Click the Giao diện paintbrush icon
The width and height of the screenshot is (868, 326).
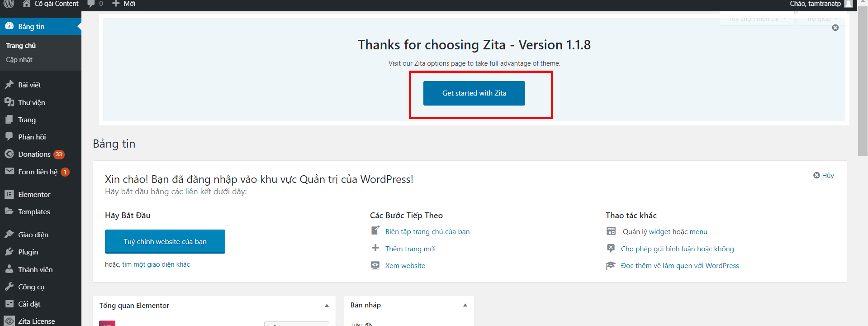(9, 234)
